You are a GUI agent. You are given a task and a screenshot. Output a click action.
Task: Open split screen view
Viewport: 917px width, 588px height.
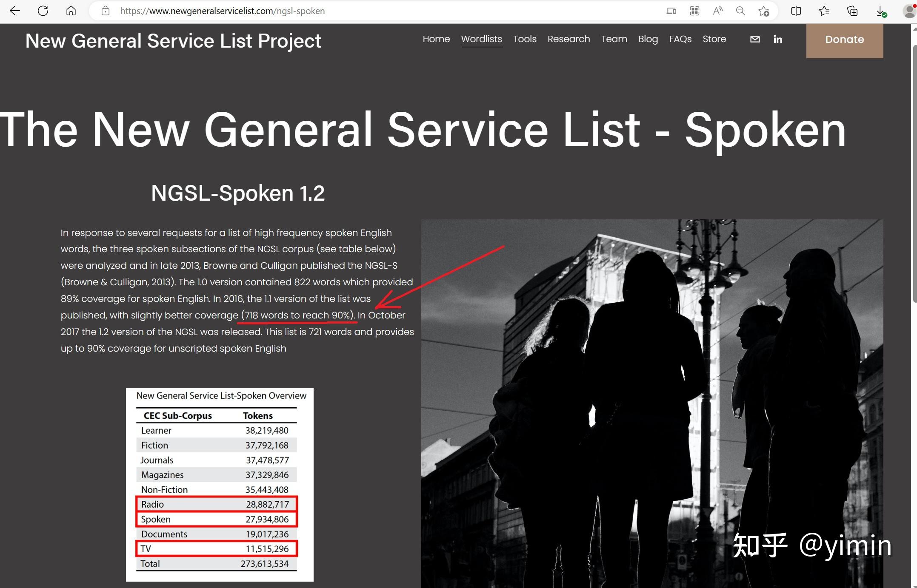click(796, 11)
